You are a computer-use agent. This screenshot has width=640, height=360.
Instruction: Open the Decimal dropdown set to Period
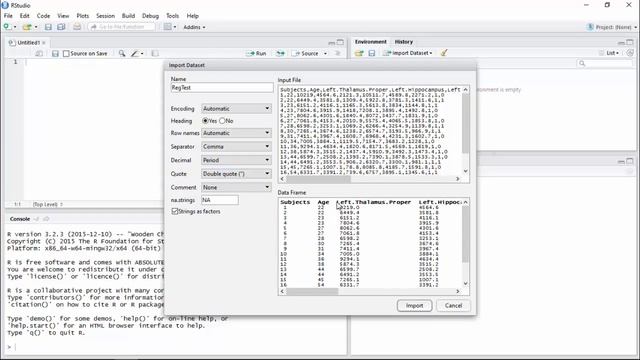coord(236,160)
